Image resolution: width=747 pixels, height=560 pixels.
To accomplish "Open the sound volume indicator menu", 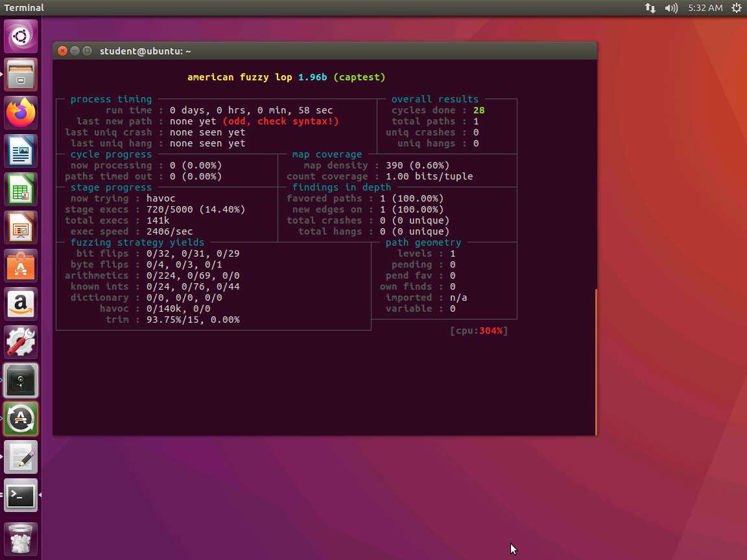I will coord(671,8).
